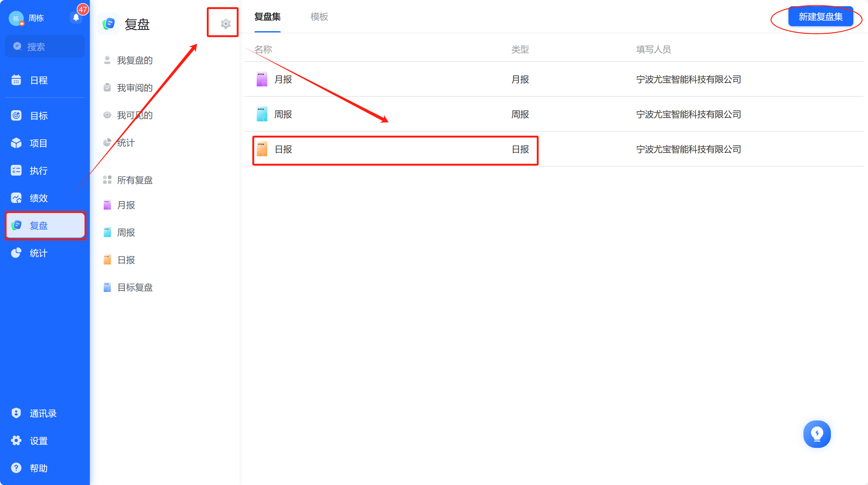The image size is (868, 485).
Task: Select the 复盘 item in blue sidebar
Action: click(45, 226)
